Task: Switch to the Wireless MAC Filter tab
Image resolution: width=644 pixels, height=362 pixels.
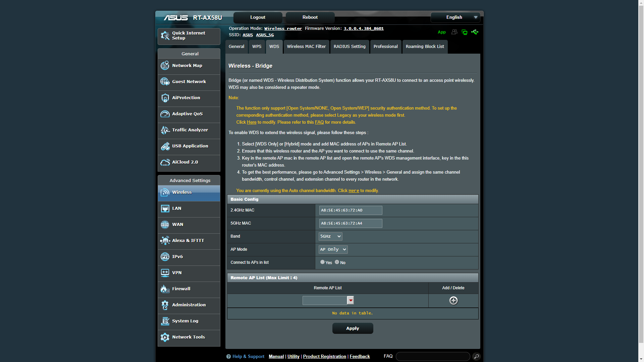Action: [x=306, y=47]
